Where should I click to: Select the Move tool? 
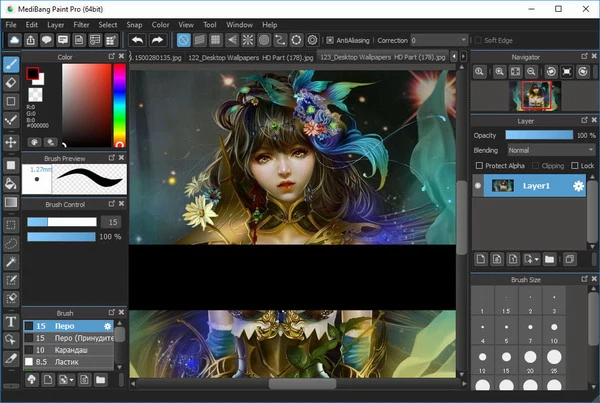(11, 142)
